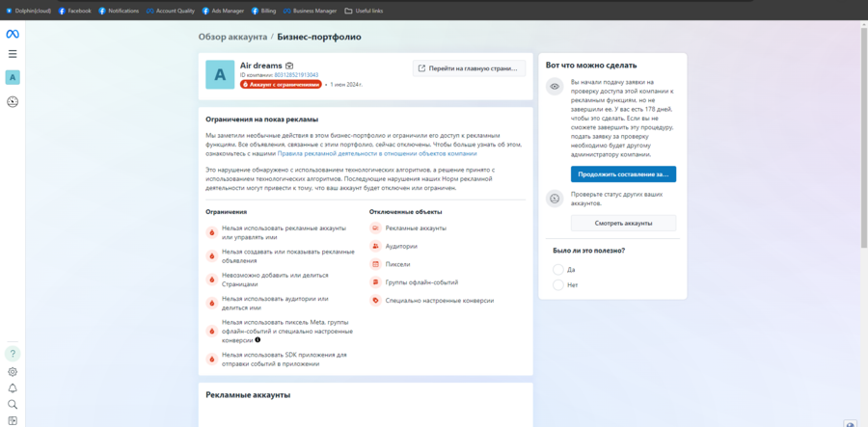This screenshot has width=868, height=427.
Task: Click info icon beside Meta pixel restriction
Action: [258, 340]
